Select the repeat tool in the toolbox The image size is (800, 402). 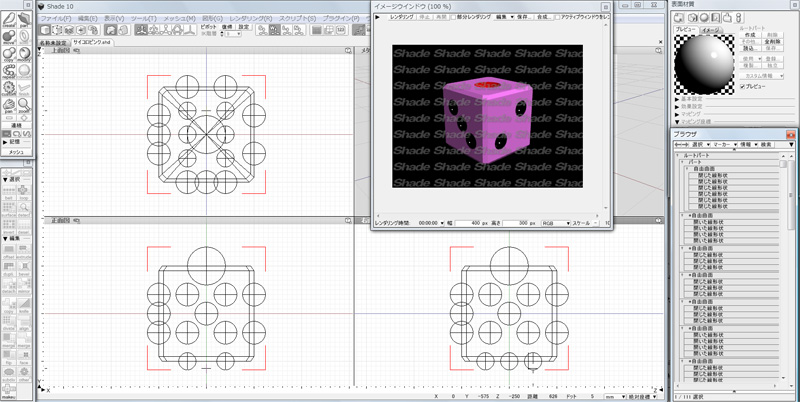click(x=9, y=71)
